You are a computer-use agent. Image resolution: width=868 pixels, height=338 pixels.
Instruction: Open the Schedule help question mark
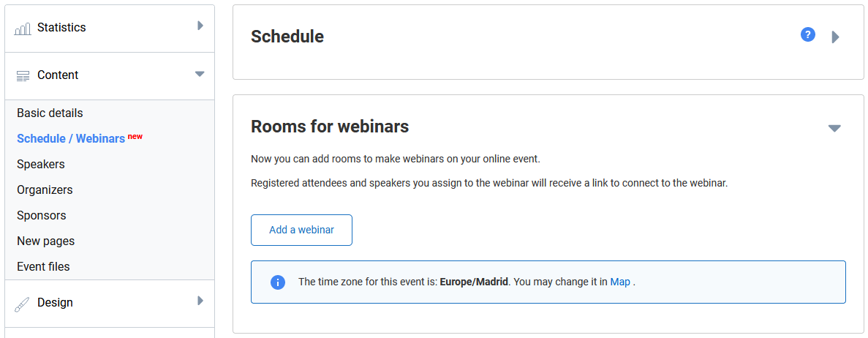pyautogui.click(x=808, y=34)
